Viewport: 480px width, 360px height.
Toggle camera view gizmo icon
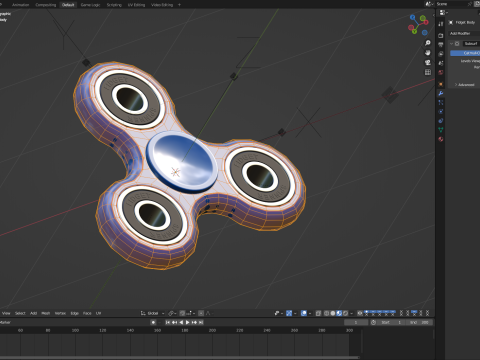coord(428,62)
